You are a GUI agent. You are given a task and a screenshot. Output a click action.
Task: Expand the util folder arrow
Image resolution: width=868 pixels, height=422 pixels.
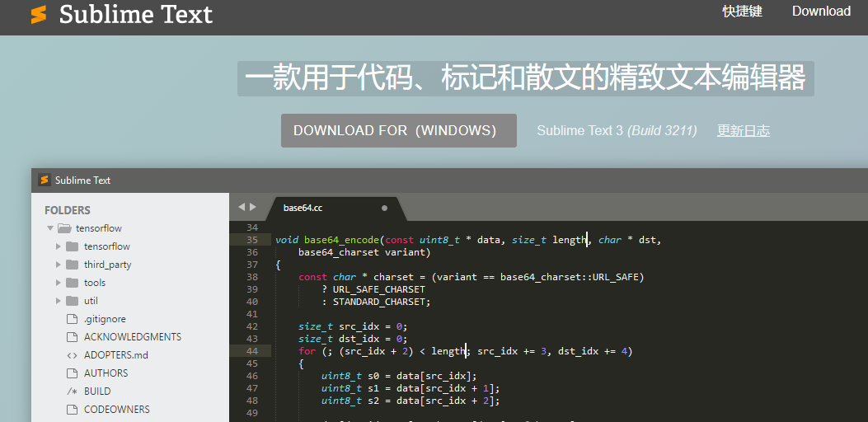tap(59, 301)
